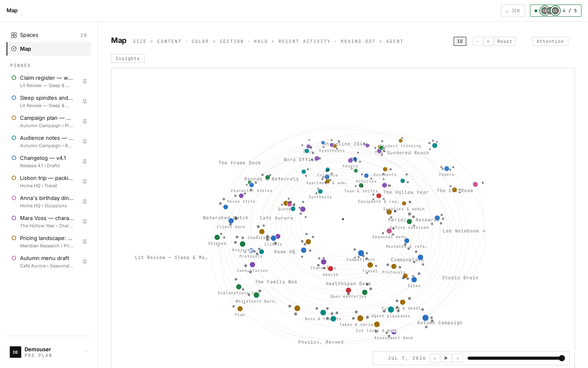Click the Spaces grid icon

pyautogui.click(x=14, y=35)
